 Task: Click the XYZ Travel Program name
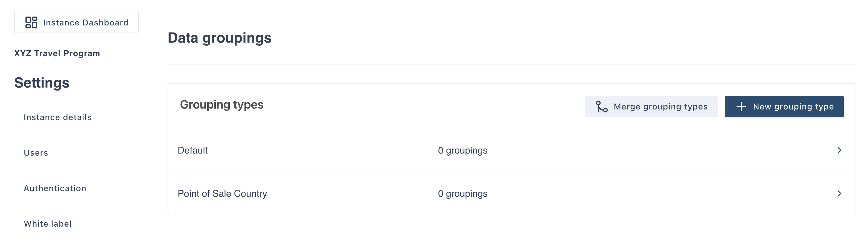[x=57, y=54]
